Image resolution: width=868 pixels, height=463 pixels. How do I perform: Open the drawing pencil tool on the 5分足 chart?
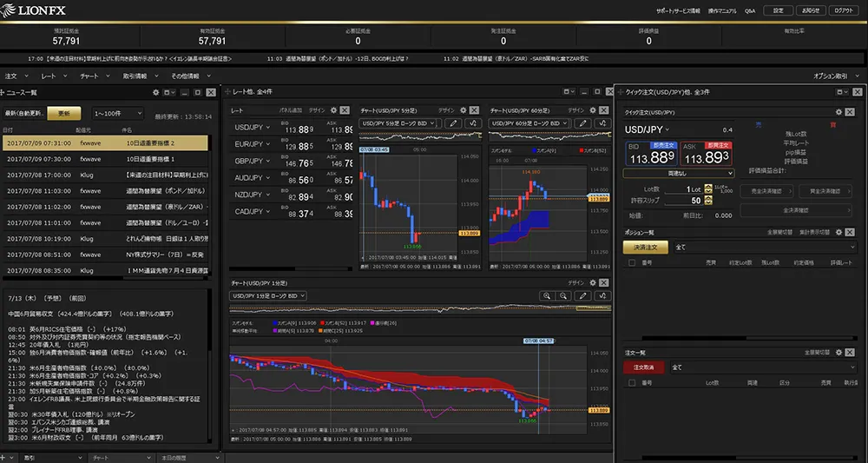click(452, 123)
